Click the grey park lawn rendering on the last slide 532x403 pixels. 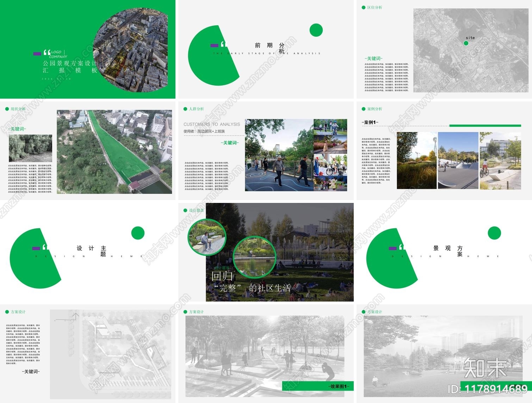coord(443,356)
